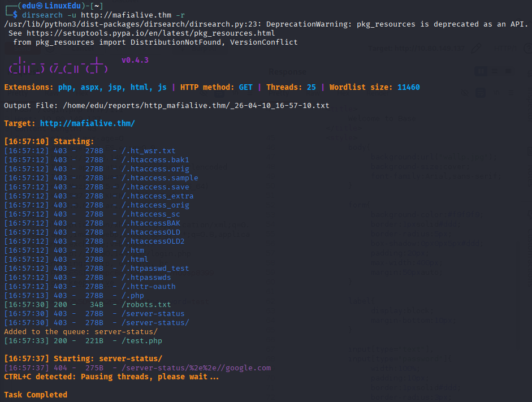Click the '/.htaccess_extra' result path
The height and width of the screenshot is (402, 532).
click(x=157, y=196)
